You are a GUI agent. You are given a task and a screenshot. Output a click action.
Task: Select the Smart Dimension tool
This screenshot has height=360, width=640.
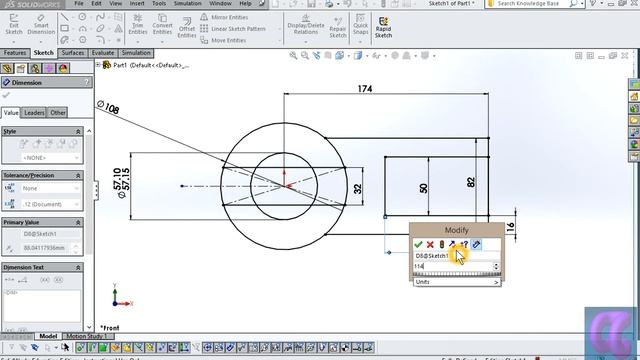tap(41, 24)
